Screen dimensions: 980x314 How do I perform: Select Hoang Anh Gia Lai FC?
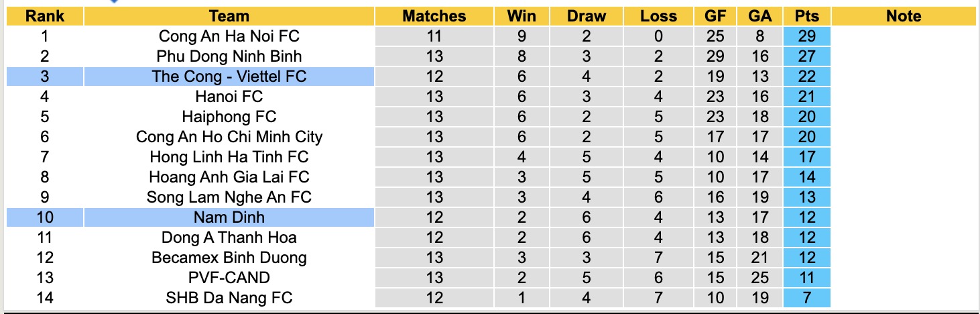coord(229,177)
